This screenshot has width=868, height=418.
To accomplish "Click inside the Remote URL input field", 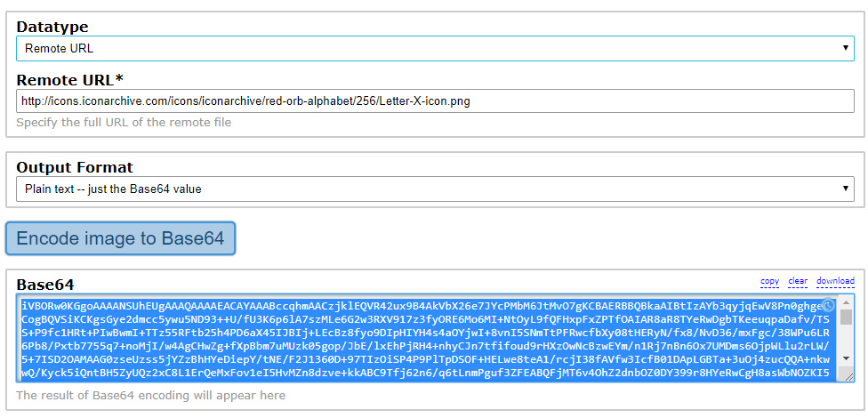I will click(435, 101).
